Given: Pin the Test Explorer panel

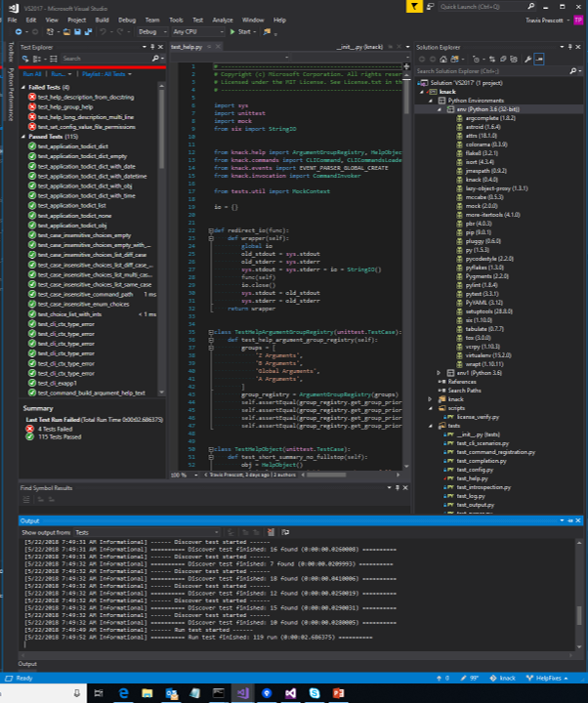Looking at the screenshot, I should [152, 47].
